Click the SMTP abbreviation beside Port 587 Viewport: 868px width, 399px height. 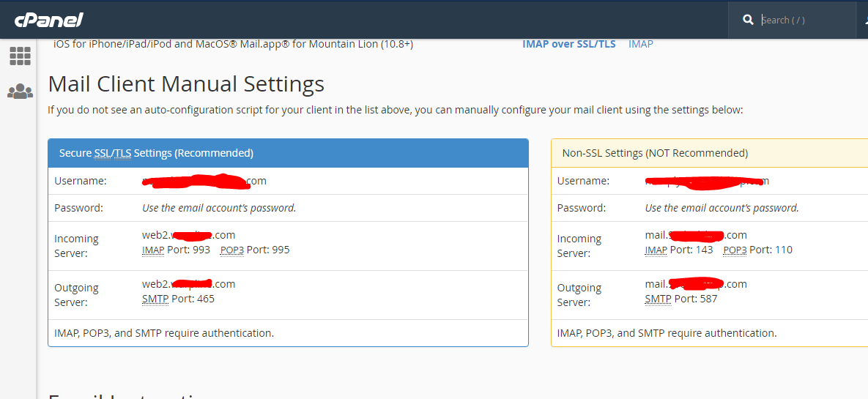tap(658, 299)
